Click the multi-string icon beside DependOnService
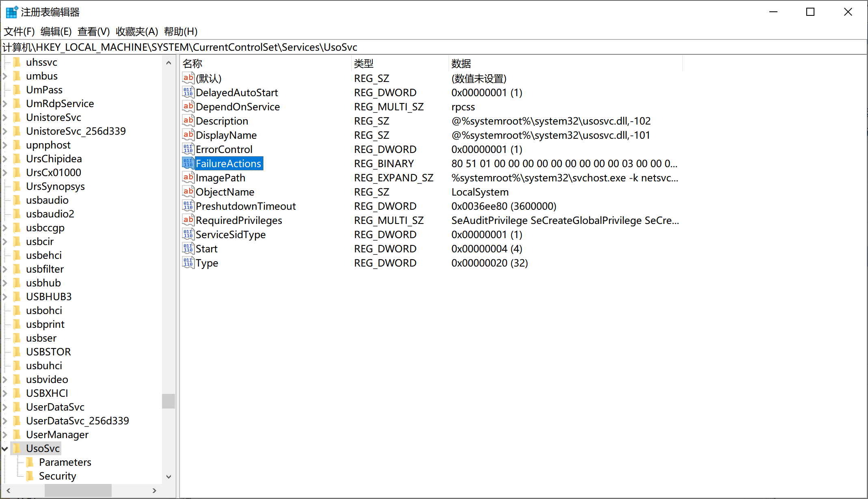This screenshot has width=868, height=499. 188,106
